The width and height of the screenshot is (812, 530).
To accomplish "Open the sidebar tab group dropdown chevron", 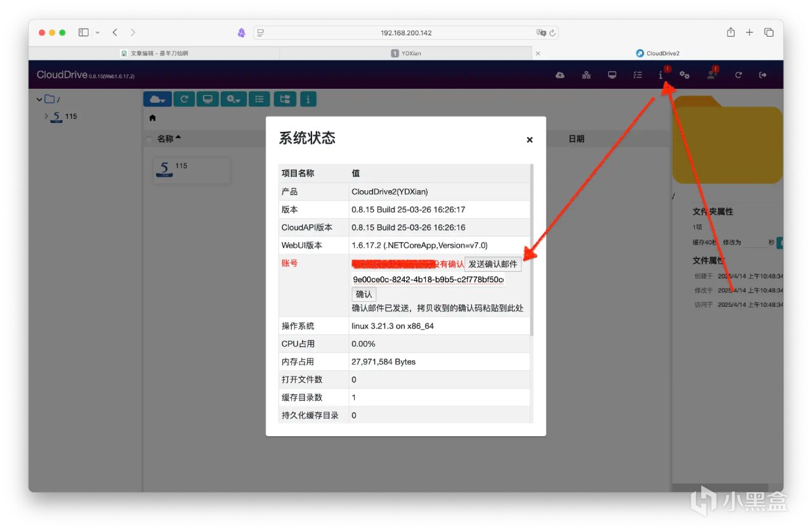I will click(98, 32).
